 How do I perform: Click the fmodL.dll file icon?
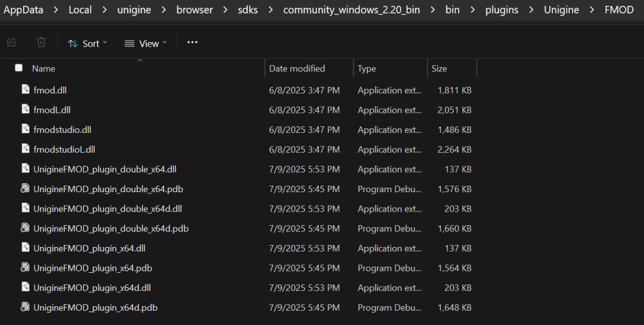[26, 110]
